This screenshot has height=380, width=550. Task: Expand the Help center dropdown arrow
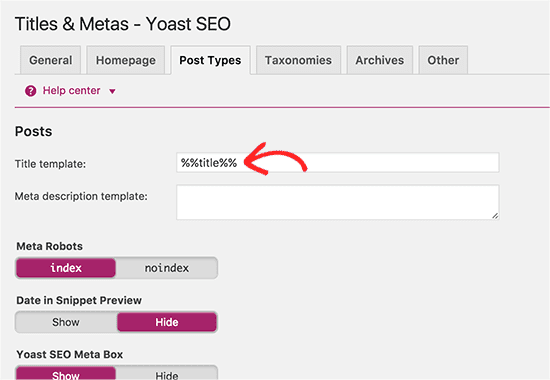[x=112, y=92]
